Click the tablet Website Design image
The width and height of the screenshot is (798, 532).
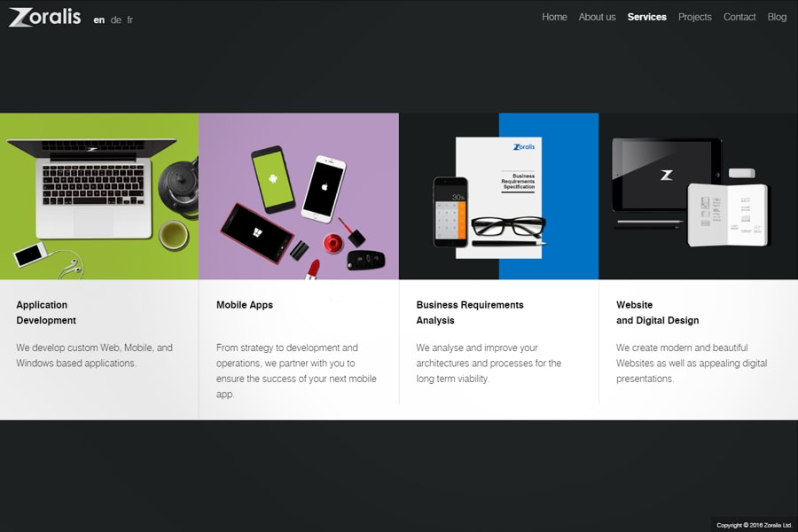[698, 196]
